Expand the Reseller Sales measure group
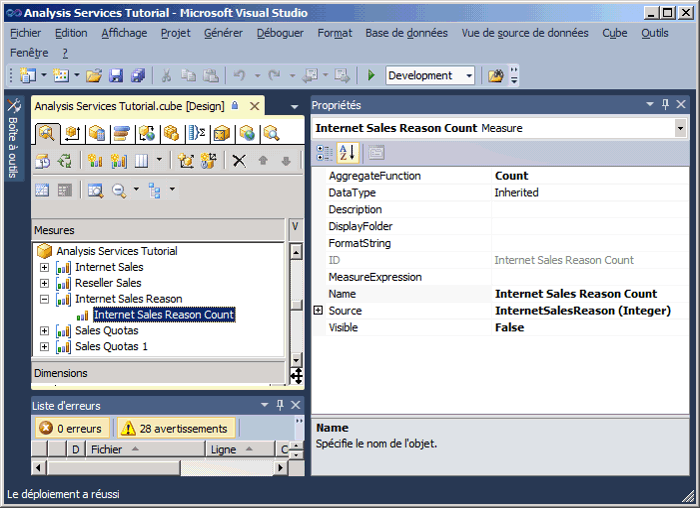700x508 pixels. (44, 283)
